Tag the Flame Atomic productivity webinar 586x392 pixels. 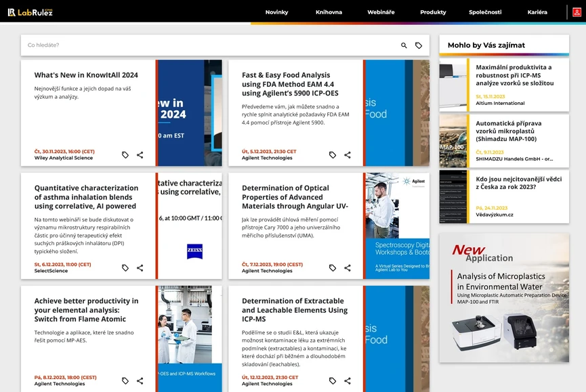[x=125, y=380]
